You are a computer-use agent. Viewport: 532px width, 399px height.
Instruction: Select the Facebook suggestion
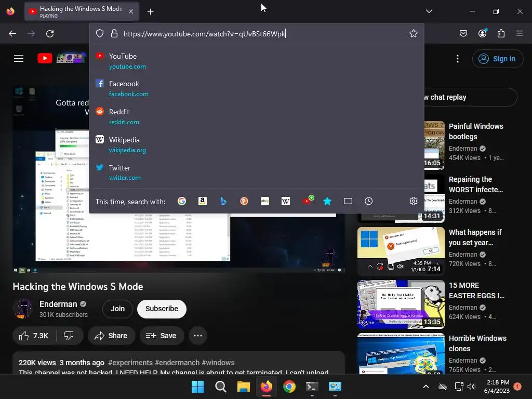point(257,88)
